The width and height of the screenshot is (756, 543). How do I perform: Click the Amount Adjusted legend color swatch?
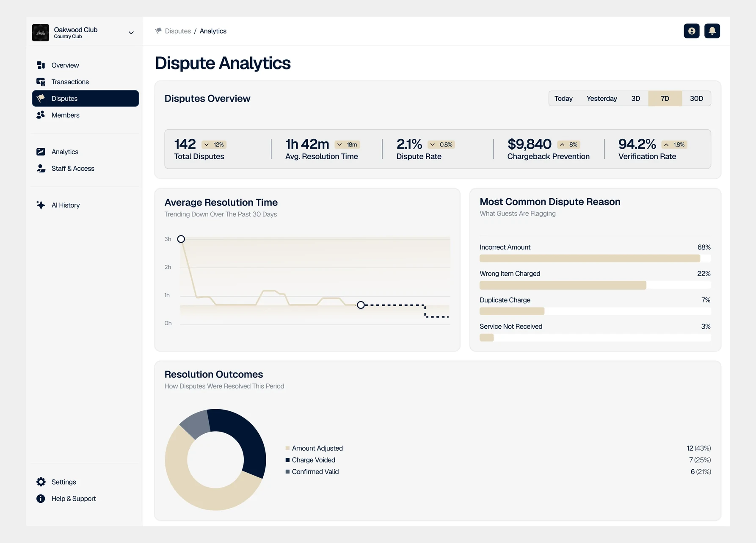point(287,448)
